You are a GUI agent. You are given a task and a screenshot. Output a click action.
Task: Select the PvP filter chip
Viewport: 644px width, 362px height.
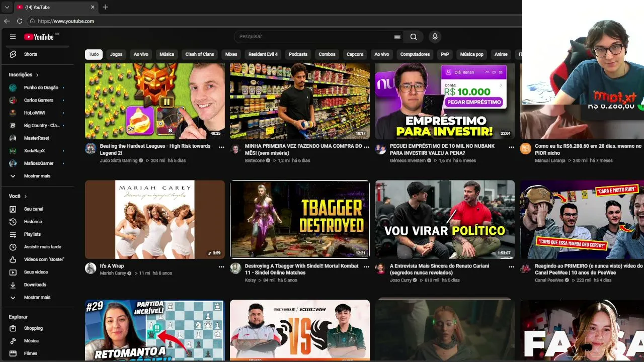[445, 54]
